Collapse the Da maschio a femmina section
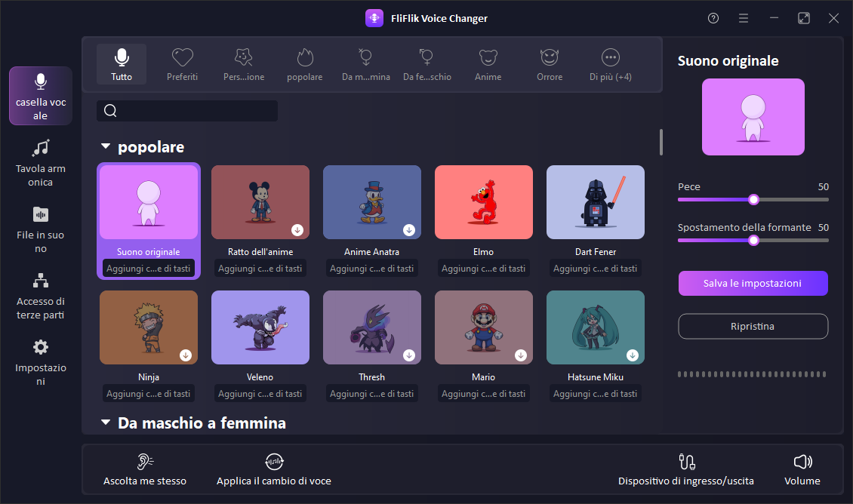The height and width of the screenshot is (504, 853). [x=106, y=423]
